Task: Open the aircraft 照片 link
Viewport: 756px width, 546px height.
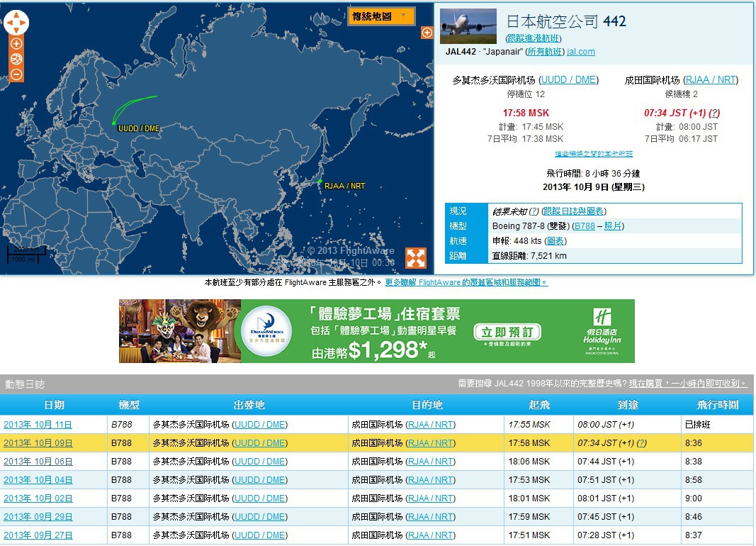Action: (x=612, y=226)
